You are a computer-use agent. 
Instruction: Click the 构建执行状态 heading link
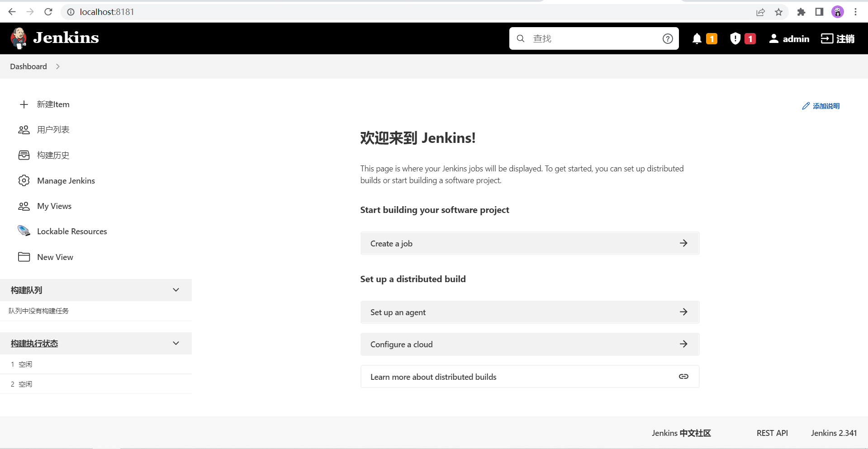(x=34, y=344)
